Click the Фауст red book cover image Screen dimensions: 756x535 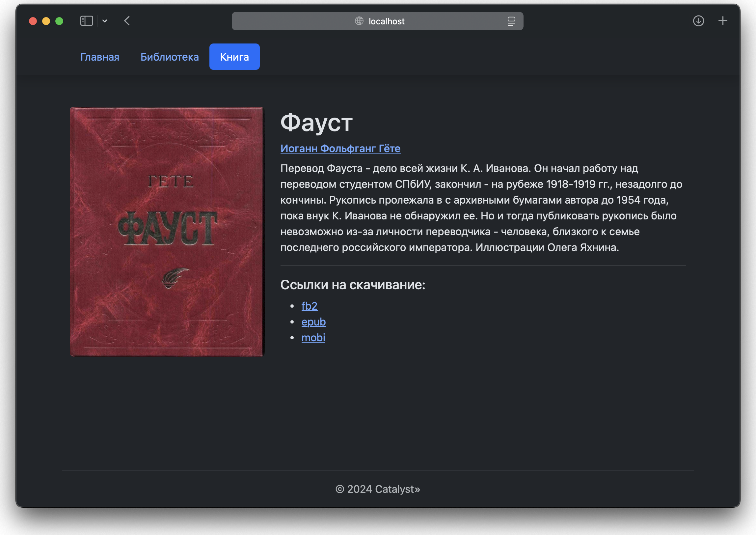click(x=167, y=231)
